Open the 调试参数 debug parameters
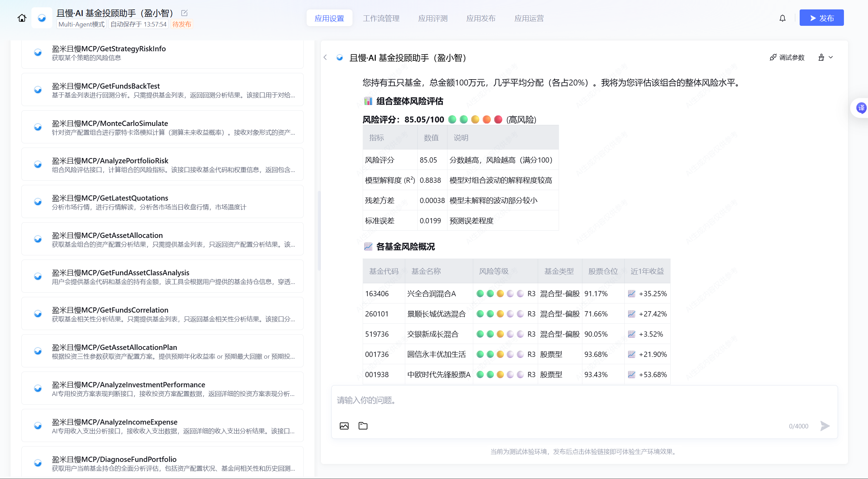This screenshot has width=868, height=479. [787, 58]
